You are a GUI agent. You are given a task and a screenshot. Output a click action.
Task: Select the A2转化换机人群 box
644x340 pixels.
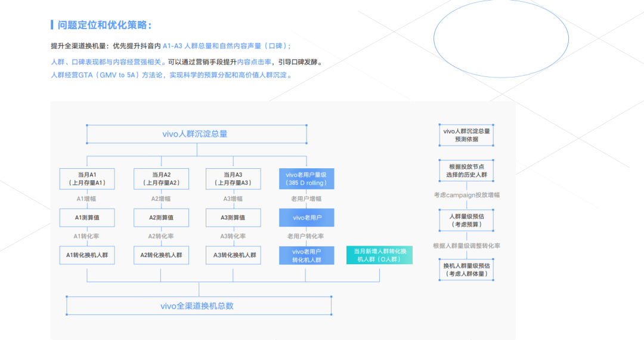point(162,255)
